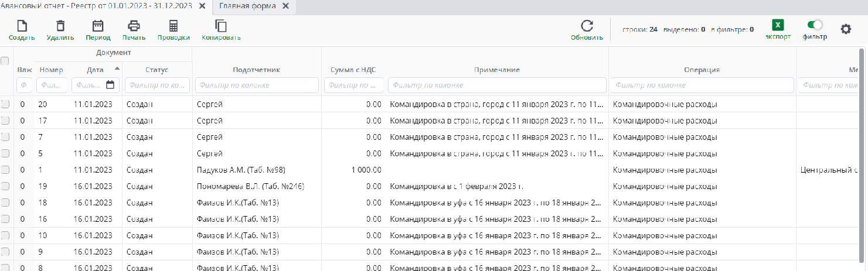
Task: Click the Создать new document icon
Action: click(22, 26)
